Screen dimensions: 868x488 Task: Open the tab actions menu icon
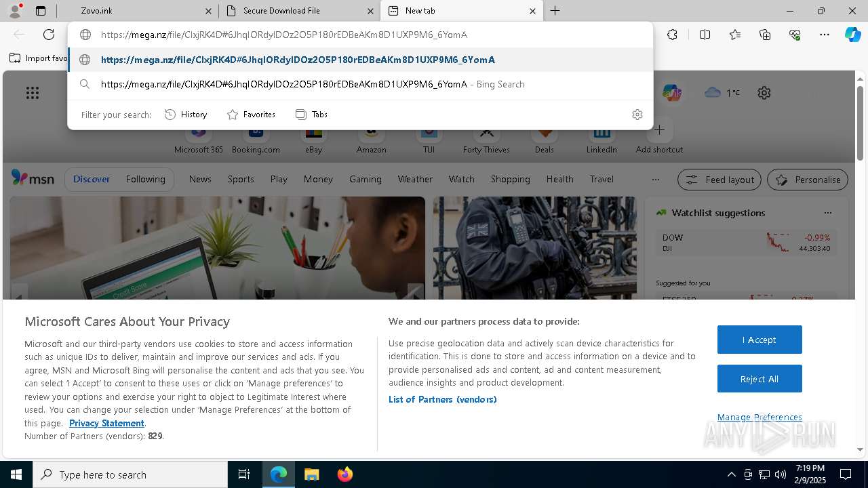coord(41,11)
